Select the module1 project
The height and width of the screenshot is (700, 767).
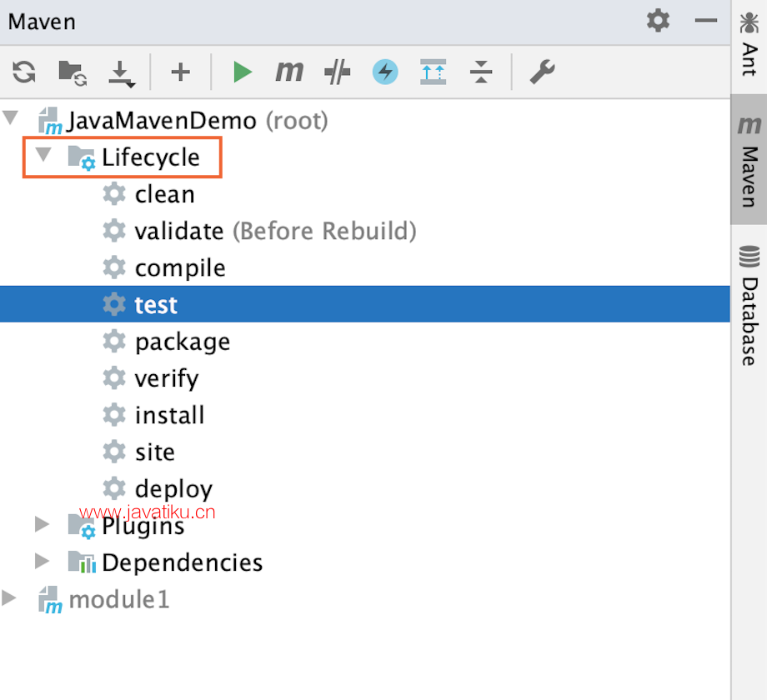coord(119,600)
